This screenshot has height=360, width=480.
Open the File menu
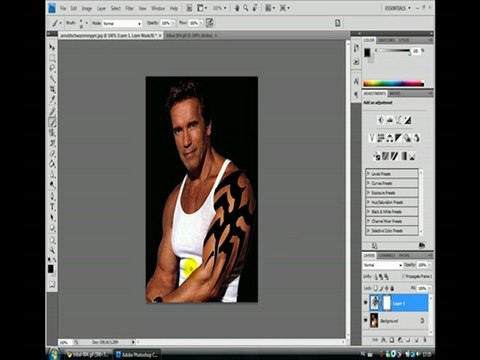63,8
